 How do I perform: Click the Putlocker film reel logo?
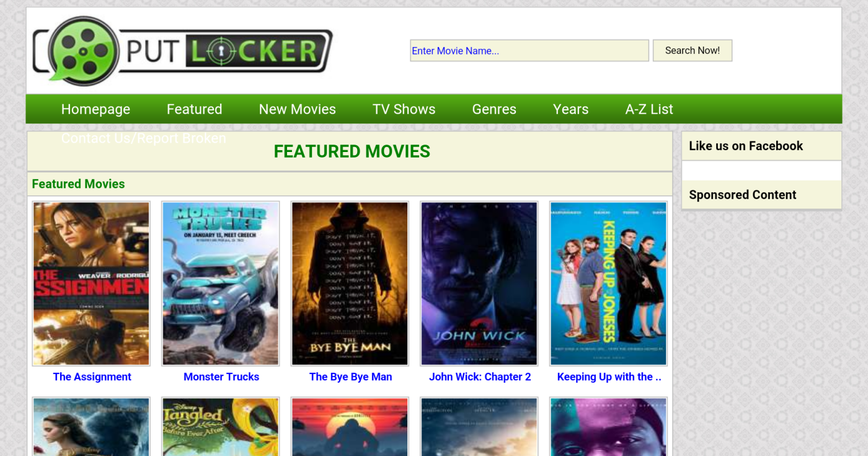coord(83,51)
